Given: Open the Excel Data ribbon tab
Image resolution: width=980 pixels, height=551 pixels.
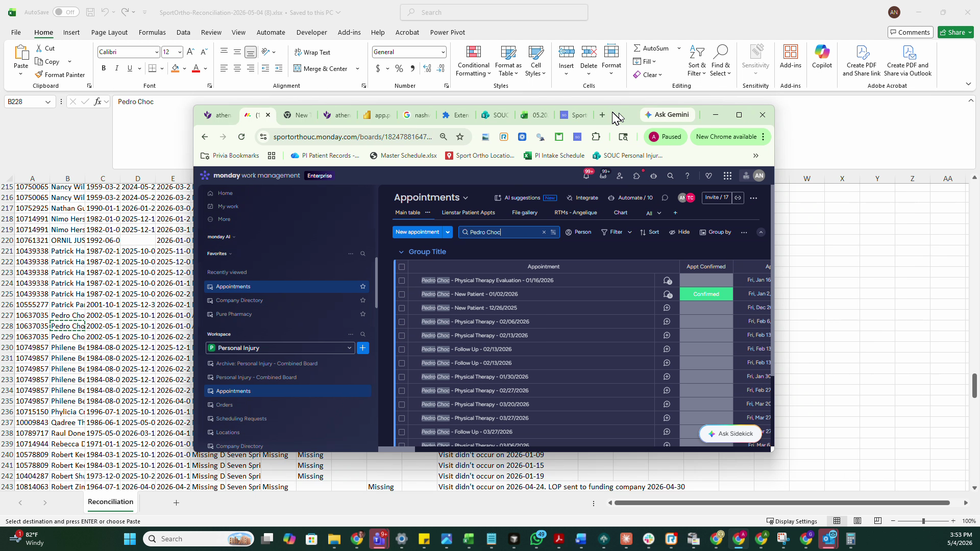Looking at the screenshot, I should pos(183,32).
